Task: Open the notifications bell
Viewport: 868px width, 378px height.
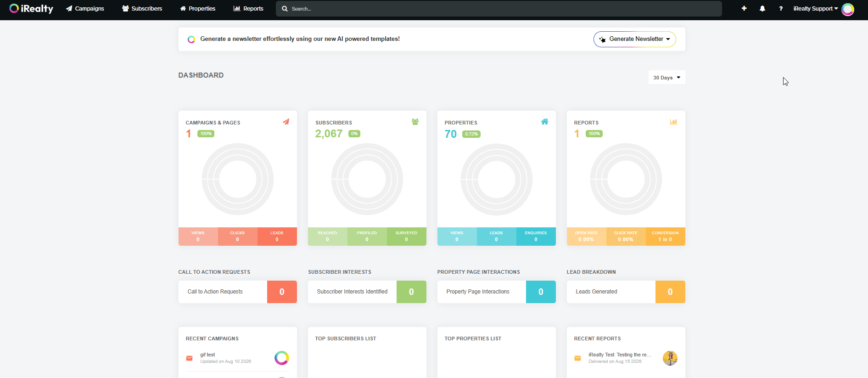Action: 762,8
